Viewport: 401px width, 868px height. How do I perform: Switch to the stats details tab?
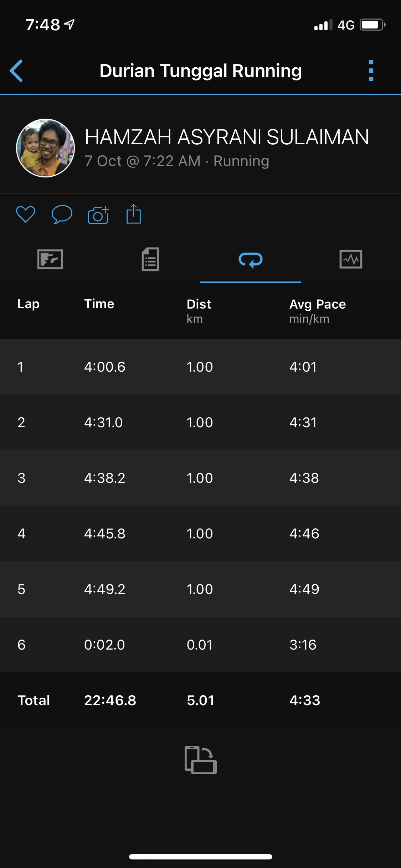pyautogui.click(x=150, y=259)
